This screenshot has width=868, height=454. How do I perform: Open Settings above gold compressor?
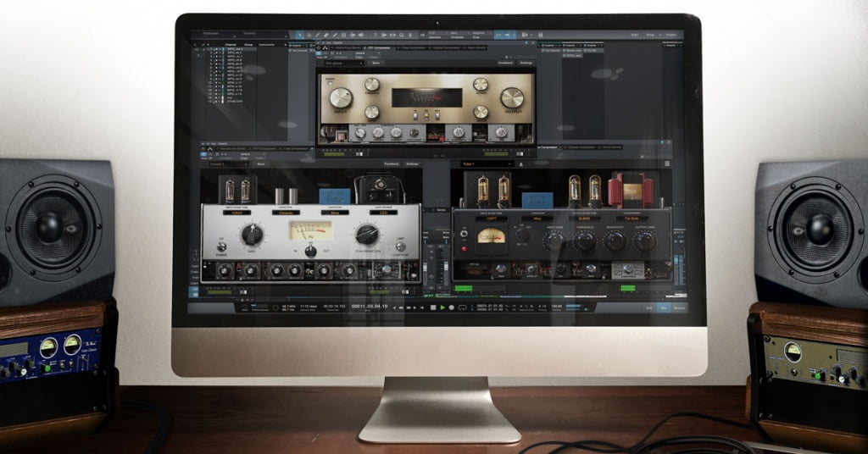[526, 63]
